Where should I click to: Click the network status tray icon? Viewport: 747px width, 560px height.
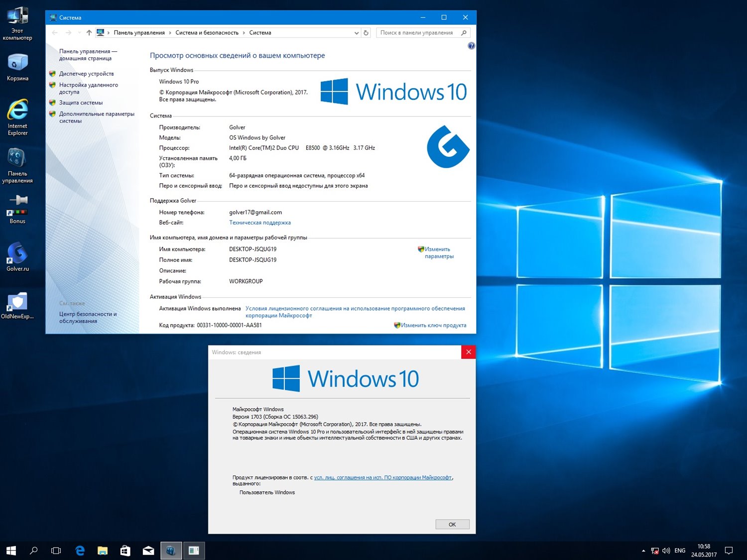coord(655,551)
